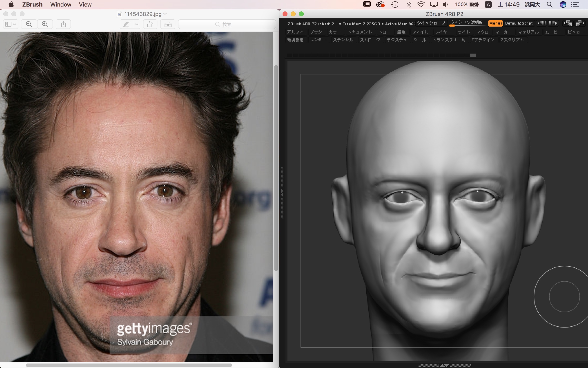Click the markup highlight pen icon
Image resolution: width=588 pixels, height=368 pixels.
[x=126, y=24]
